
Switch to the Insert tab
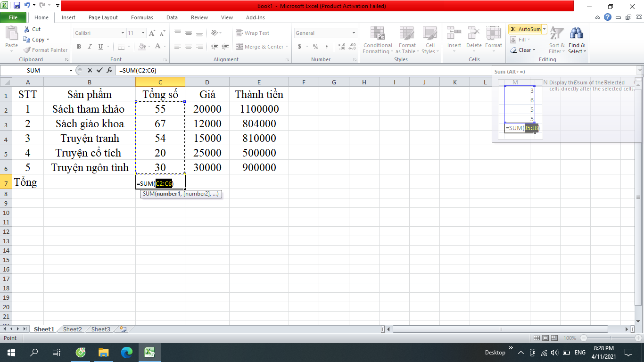point(68,17)
